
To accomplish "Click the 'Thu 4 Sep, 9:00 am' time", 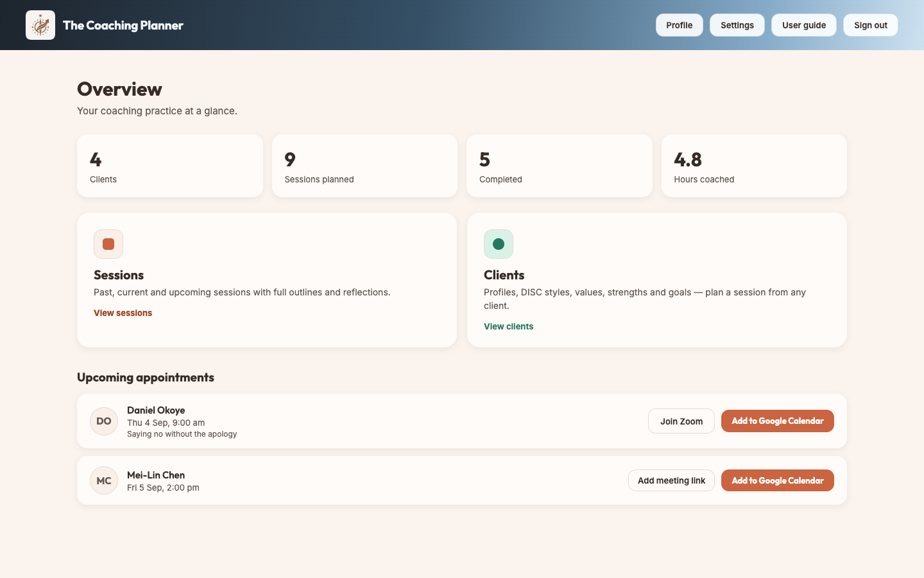I will pos(166,423).
